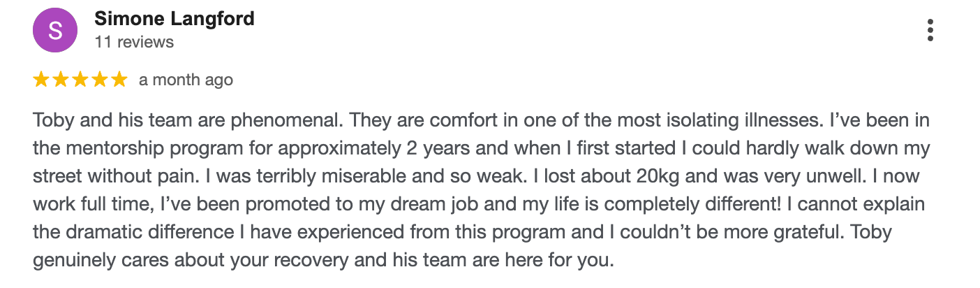View the reviewer's 11 reviews
980x288 pixels.
coord(134,42)
